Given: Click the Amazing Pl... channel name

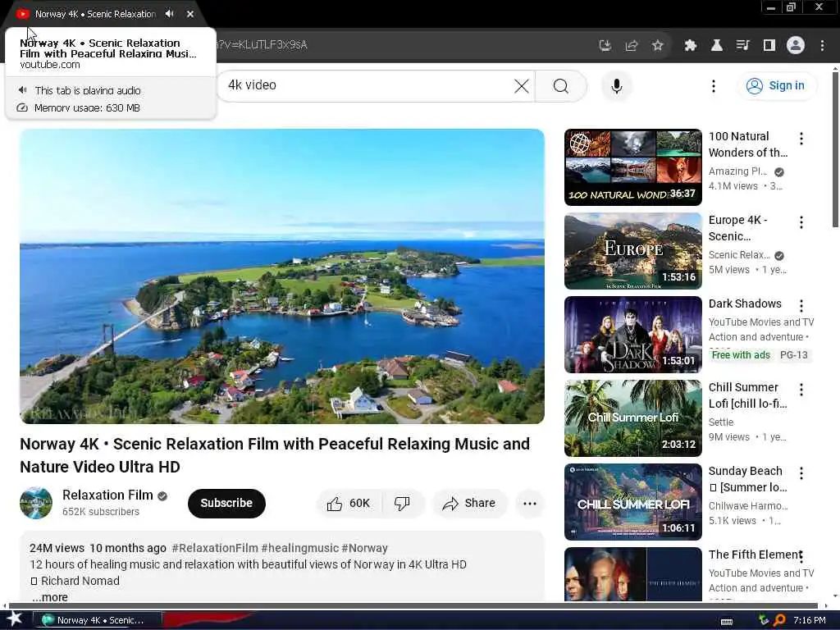Looking at the screenshot, I should (x=737, y=171).
